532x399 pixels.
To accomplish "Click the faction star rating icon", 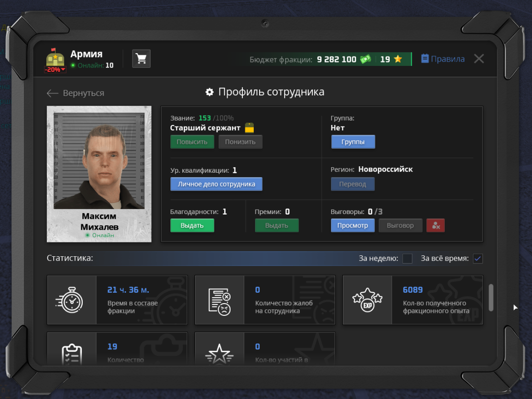I will [398, 59].
